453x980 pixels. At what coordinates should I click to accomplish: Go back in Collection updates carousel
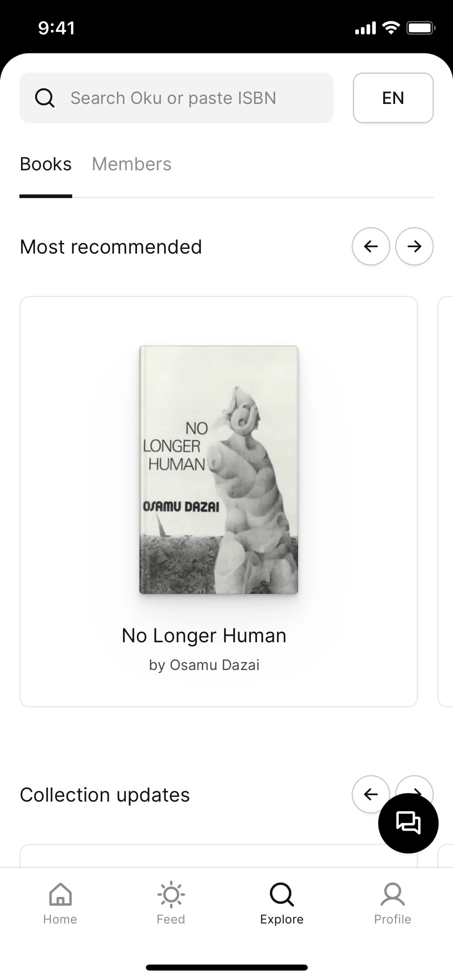pyautogui.click(x=371, y=794)
